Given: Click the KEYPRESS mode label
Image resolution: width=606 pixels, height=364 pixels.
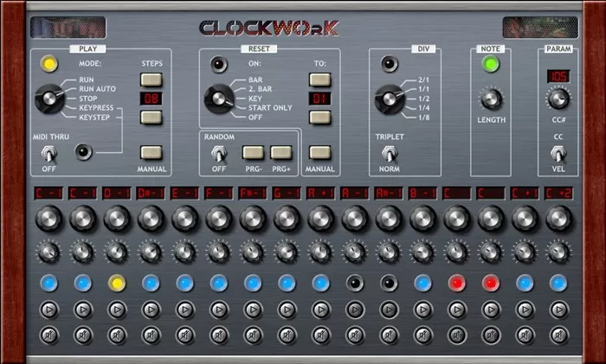Looking at the screenshot, I should 96,108.
